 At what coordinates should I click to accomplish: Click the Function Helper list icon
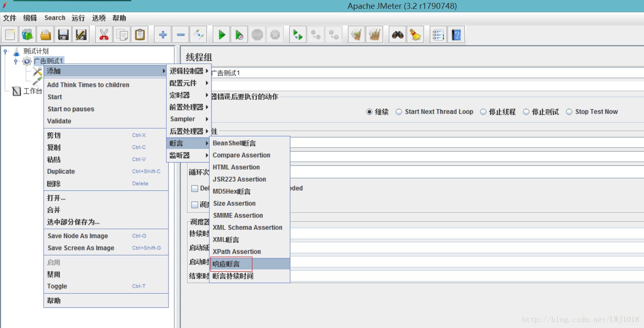point(438,34)
